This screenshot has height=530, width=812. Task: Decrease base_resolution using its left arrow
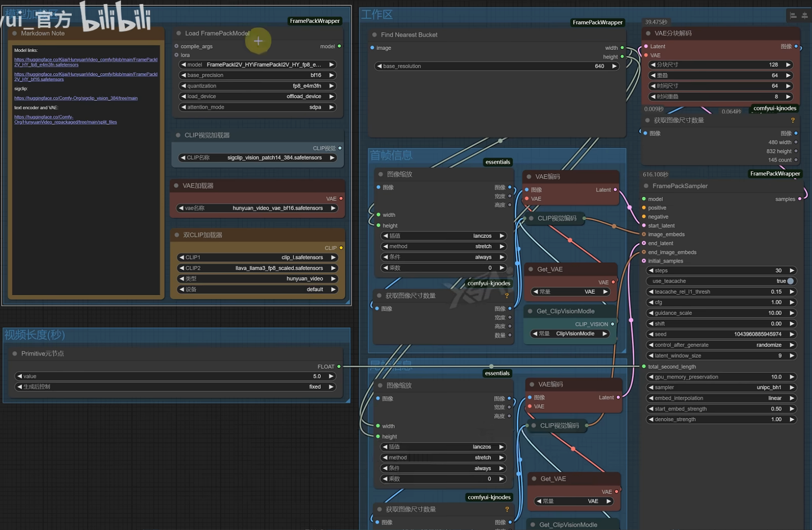379,66
